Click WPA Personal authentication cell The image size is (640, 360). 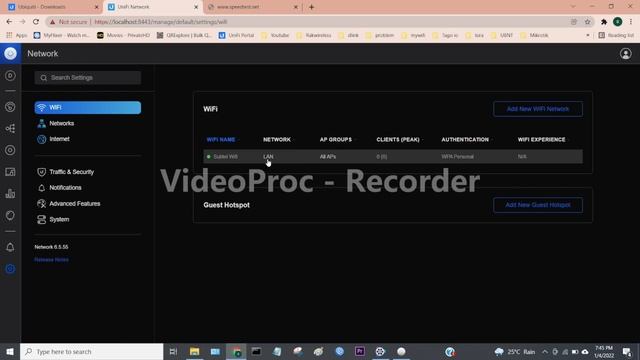[458, 157]
